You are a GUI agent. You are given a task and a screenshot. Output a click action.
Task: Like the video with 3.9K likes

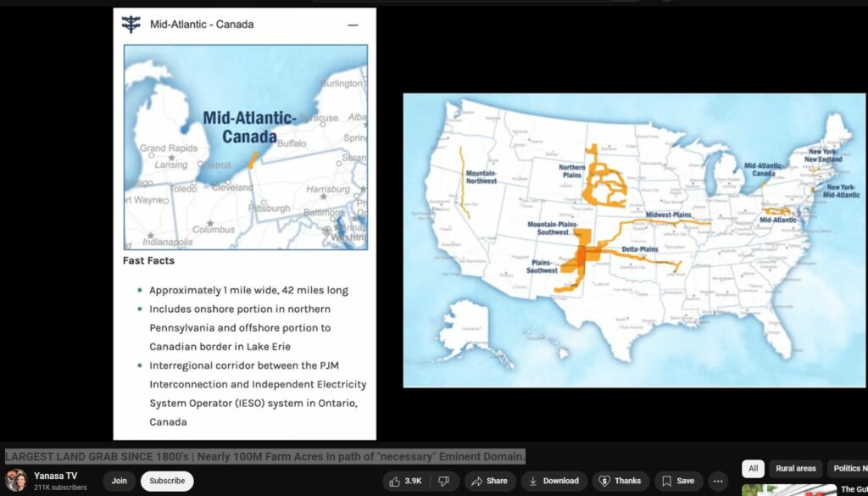click(406, 481)
